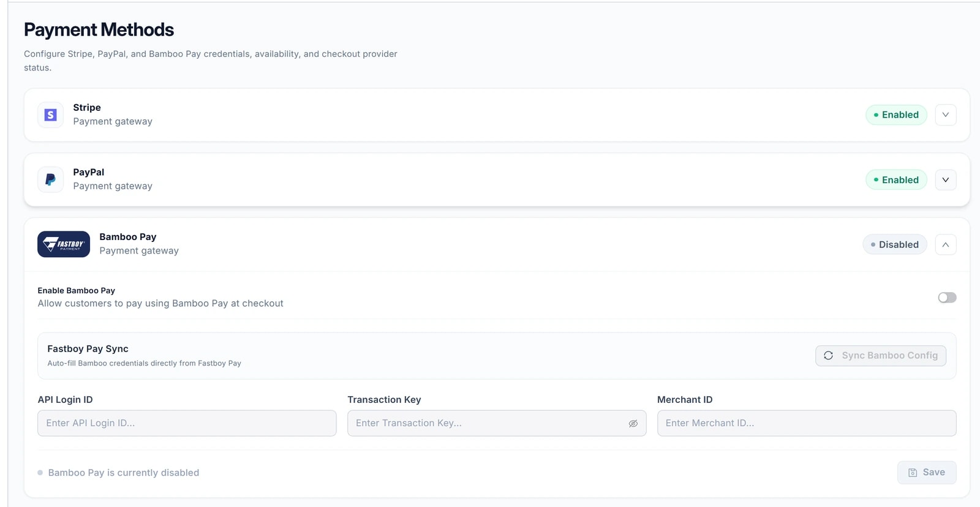Toggle the Enable Bamboo Pay switch

pos(947,298)
